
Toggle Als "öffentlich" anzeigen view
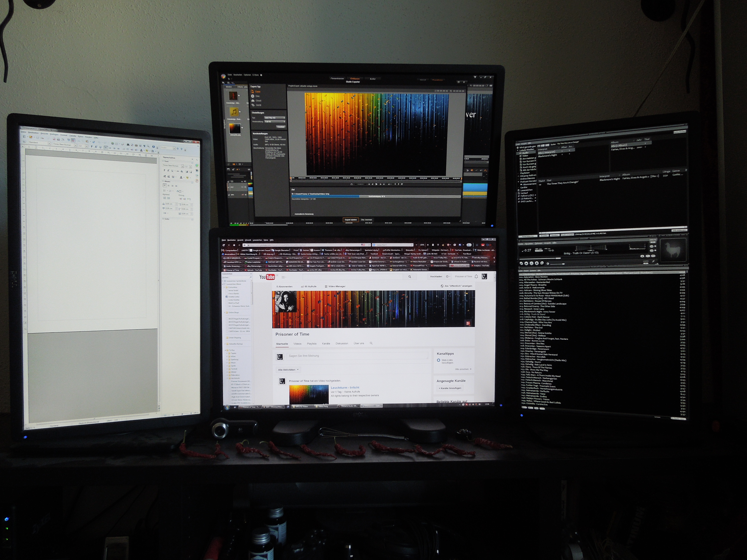456,286
